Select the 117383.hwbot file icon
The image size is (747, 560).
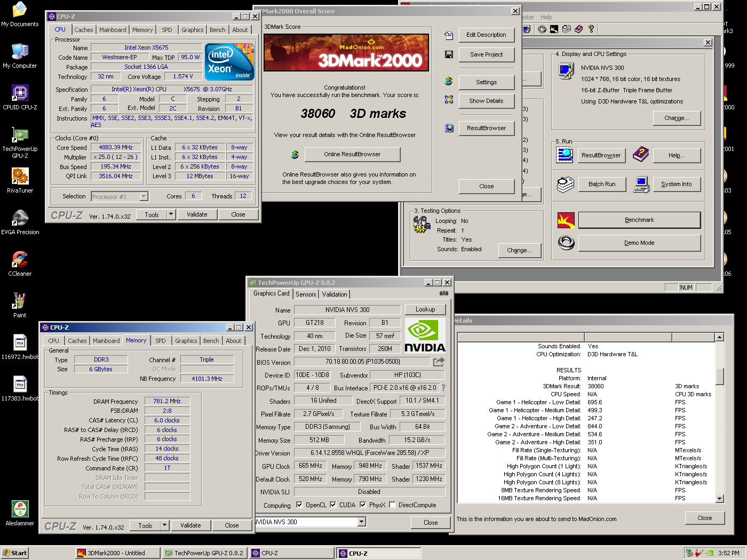[x=20, y=388]
